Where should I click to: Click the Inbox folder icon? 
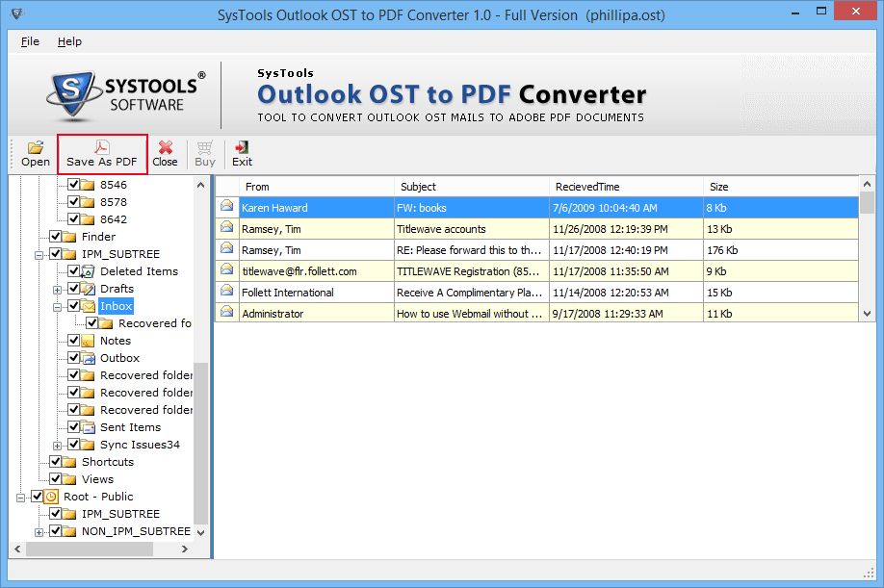(x=88, y=306)
